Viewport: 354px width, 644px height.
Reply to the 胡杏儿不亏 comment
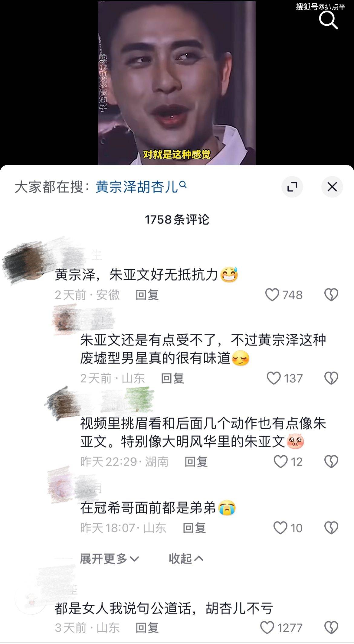click(147, 628)
